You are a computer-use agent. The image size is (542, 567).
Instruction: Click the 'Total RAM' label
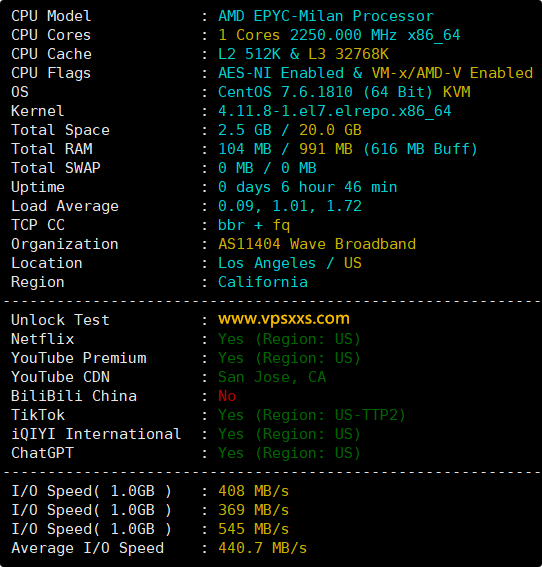[x=52, y=149]
